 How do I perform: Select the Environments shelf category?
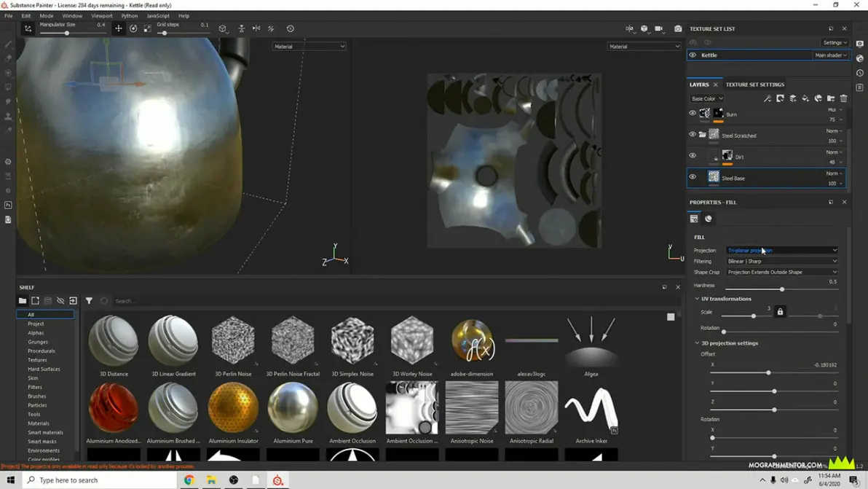44,451
